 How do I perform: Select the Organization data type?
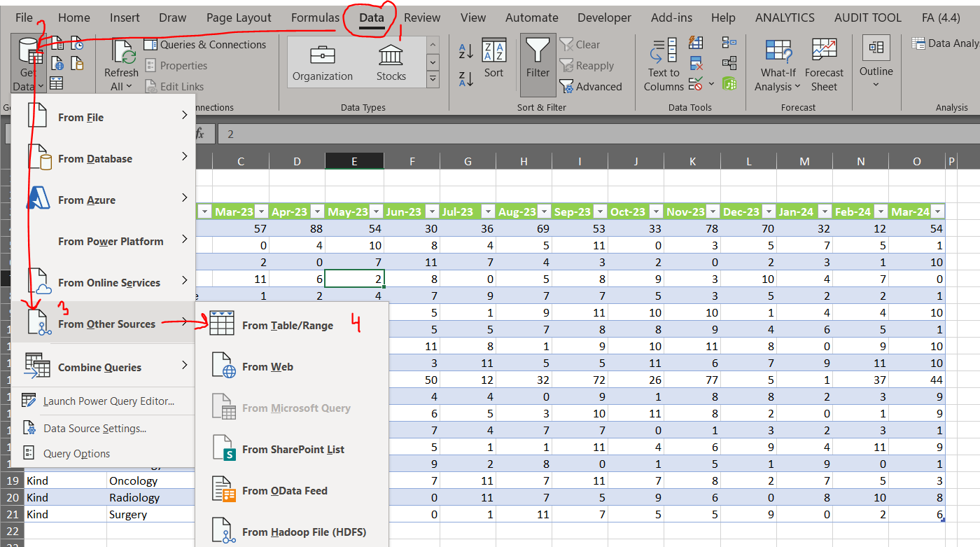coord(322,64)
